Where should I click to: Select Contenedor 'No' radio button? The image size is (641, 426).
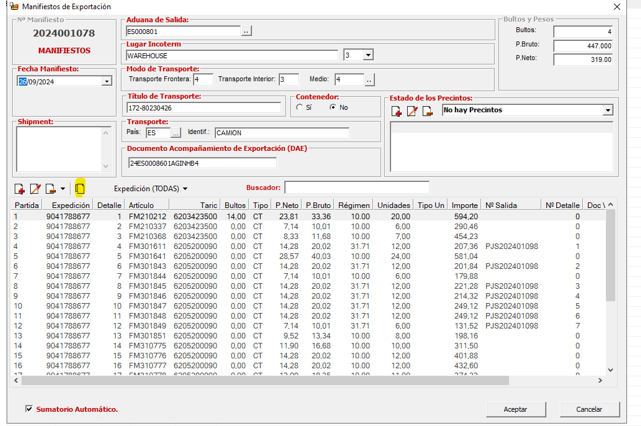pos(333,107)
